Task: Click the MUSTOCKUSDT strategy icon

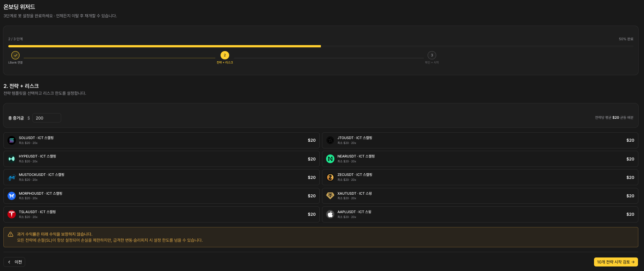Action: coord(12,177)
